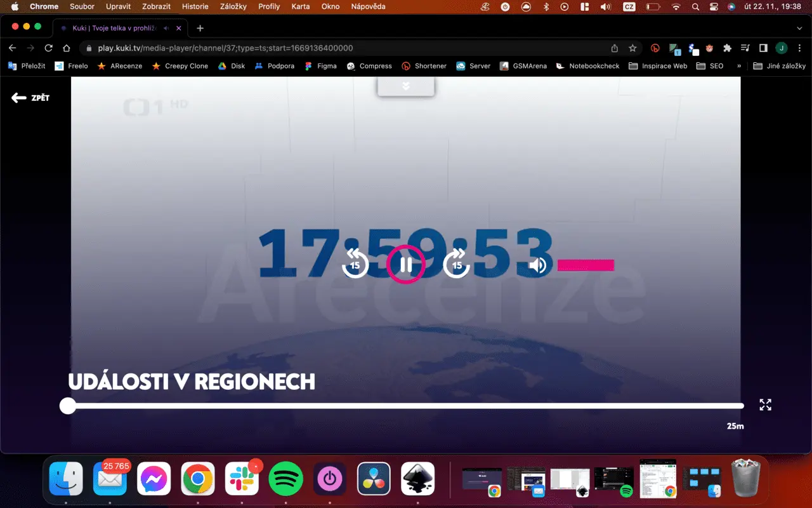
Task: Pause the video playback
Action: pyautogui.click(x=406, y=264)
